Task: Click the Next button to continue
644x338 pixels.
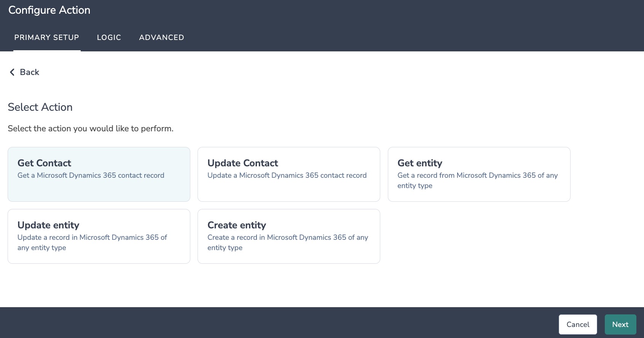Action: click(x=620, y=324)
